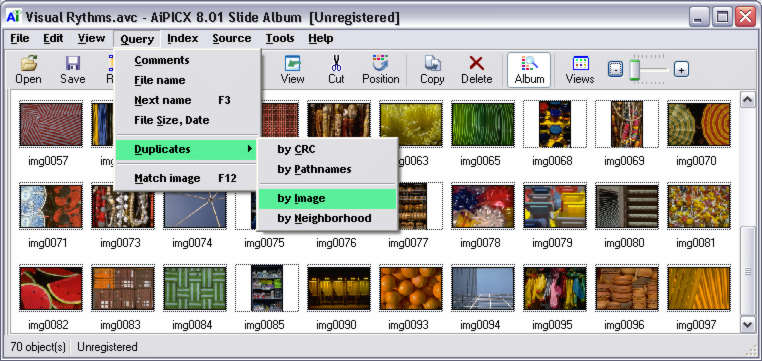Select the View toolbar icon
762x361 pixels.
pyautogui.click(x=293, y=63)
